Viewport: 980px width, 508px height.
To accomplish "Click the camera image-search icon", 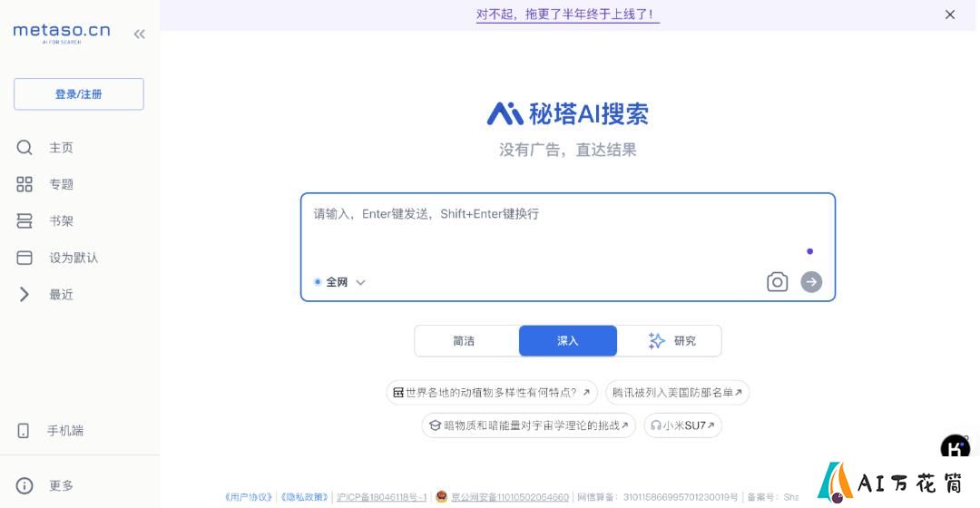I will (777, 282).
